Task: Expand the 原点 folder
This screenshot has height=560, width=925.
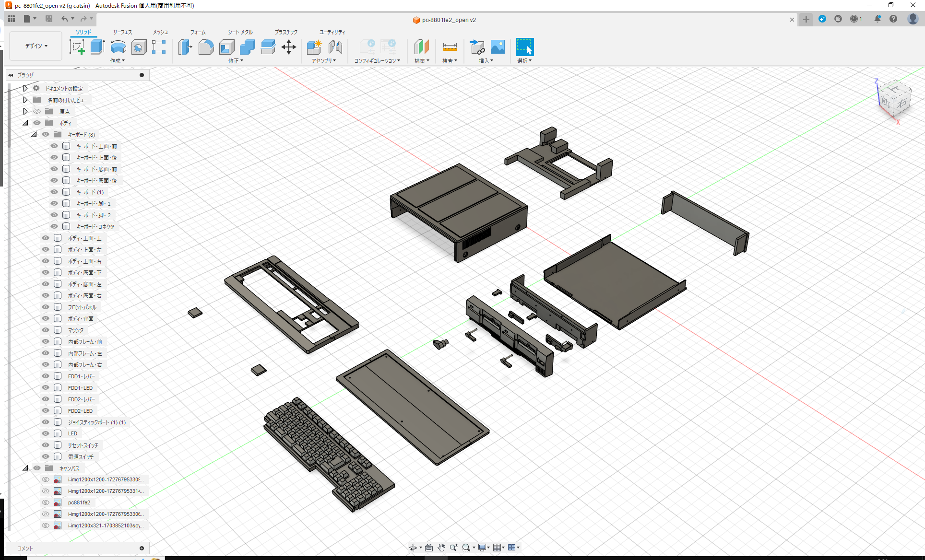Action: click(25, 111)
